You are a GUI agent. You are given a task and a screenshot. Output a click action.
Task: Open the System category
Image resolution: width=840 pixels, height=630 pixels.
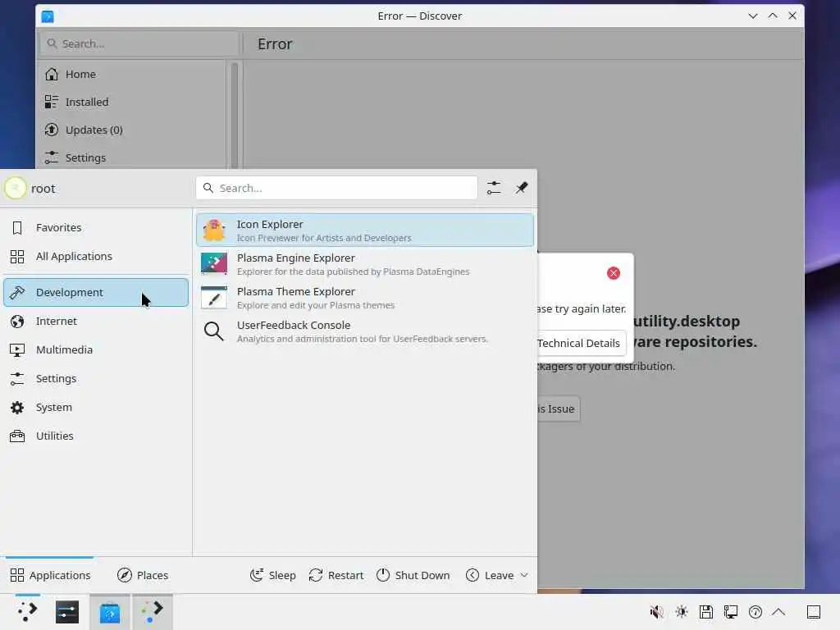click(x=96, y=408)
